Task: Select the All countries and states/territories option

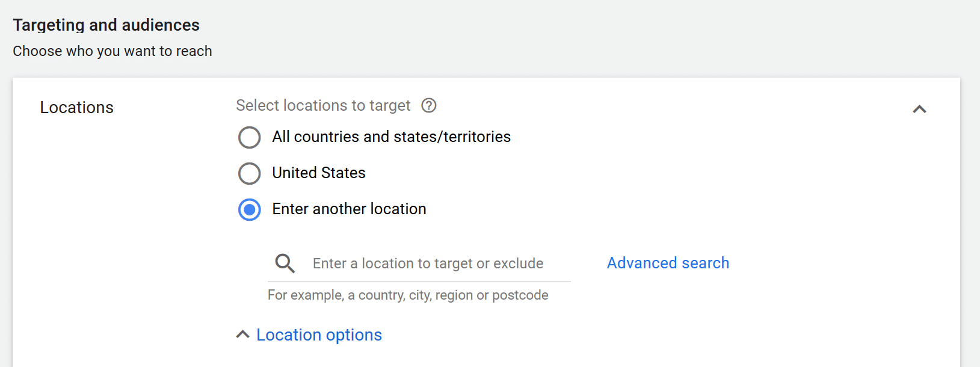Action: (249, 137)
